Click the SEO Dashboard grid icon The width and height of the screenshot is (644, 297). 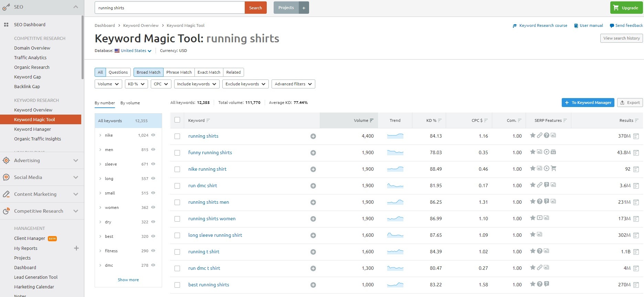[x=6, y=25]
